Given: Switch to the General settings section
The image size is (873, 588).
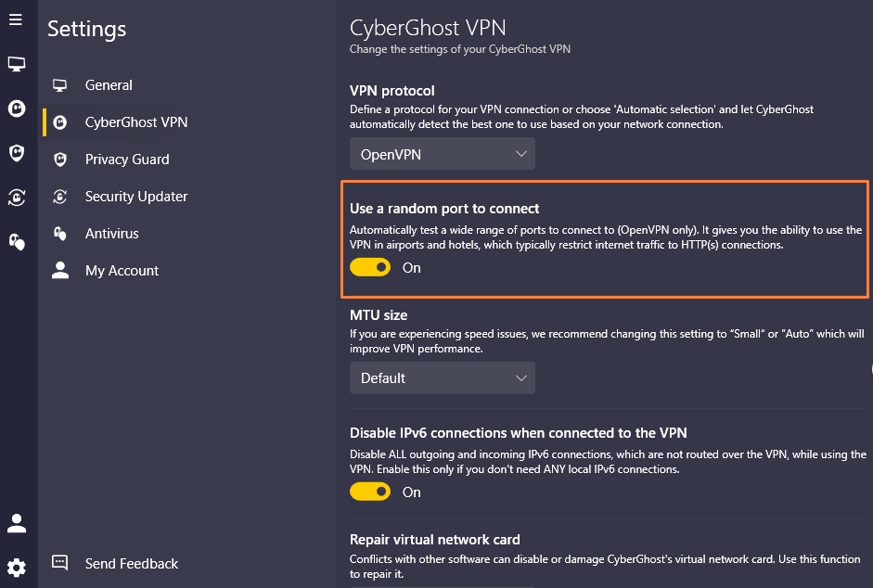Looking at the screenshot, I should pos(109,84).
